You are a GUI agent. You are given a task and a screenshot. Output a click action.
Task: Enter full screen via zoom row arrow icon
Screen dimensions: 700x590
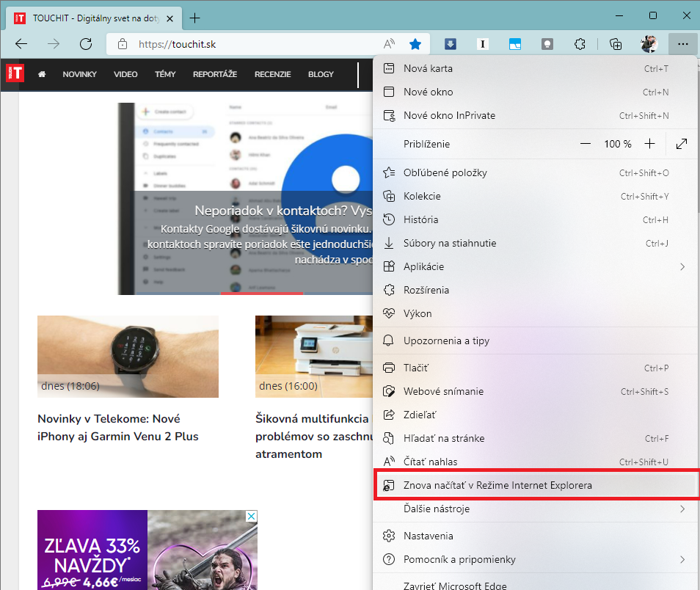tap(682, 144)
